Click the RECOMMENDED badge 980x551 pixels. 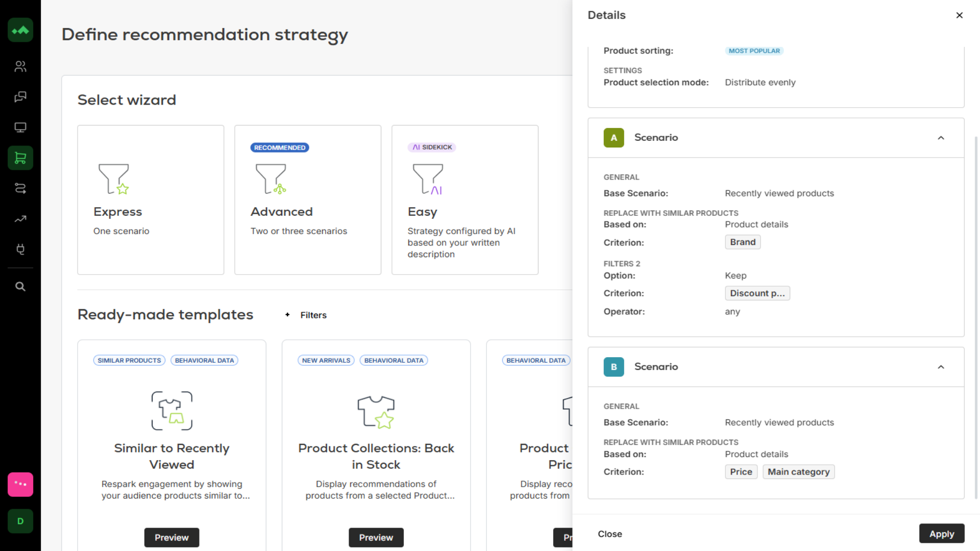(280, 147)
